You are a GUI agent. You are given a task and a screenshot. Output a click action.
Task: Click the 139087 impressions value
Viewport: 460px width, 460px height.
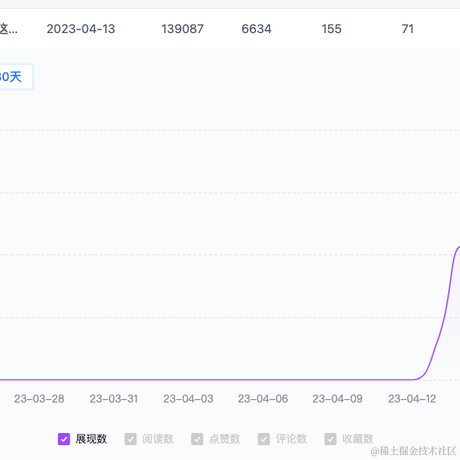182,29
